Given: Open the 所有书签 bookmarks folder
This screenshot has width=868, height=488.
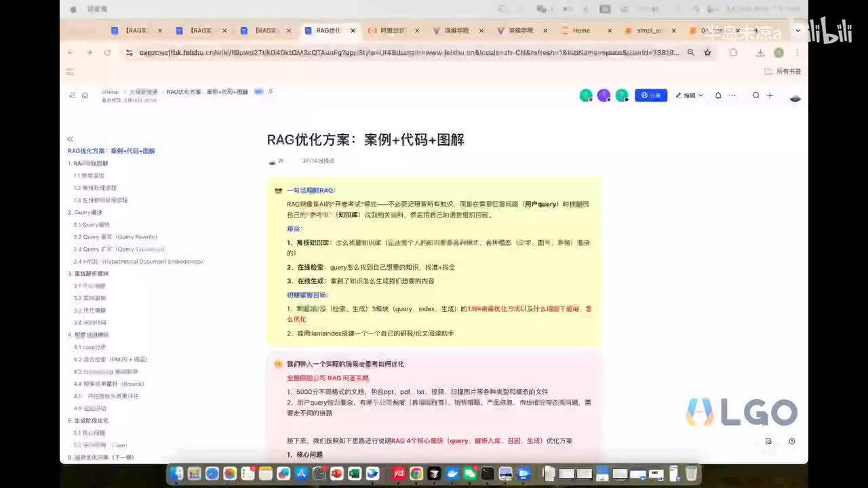Looking at the screenshot, I should (x=783, y=71).
